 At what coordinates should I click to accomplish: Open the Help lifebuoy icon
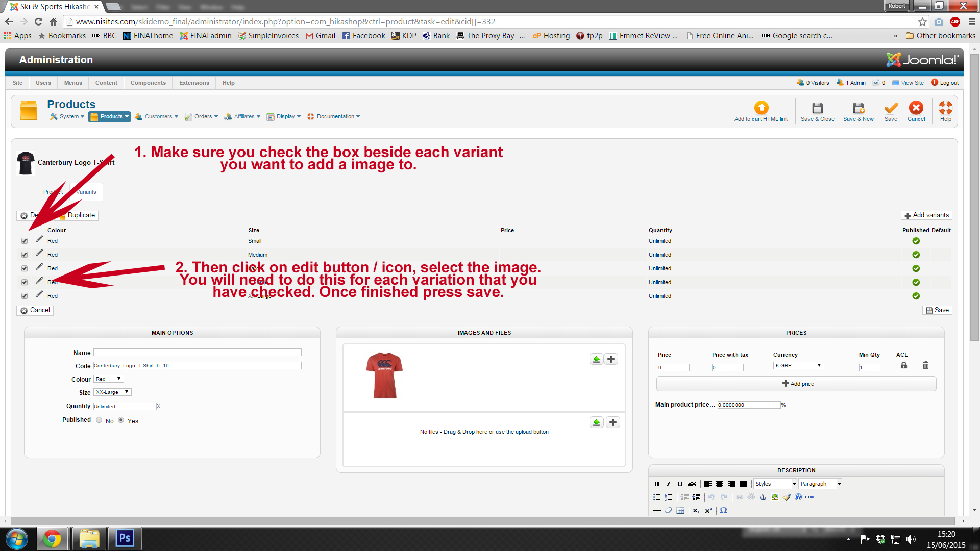click(945, 108)
